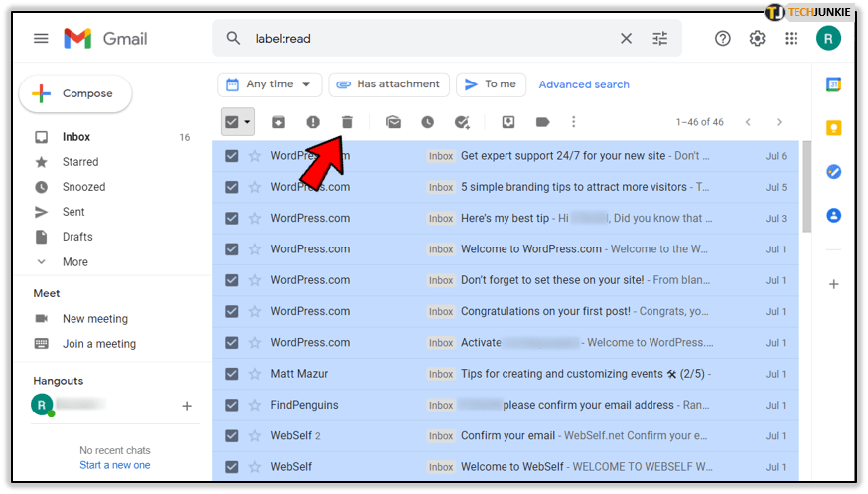Click the Delete trash icon in toolbar
The height and width of the screenshot is (494, 868).
pyautogui.click(x=347, y=122)
